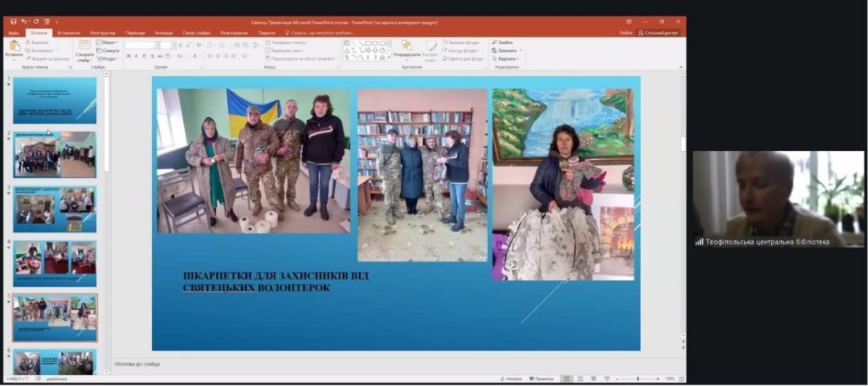Screen dimensions: 868x386
Task: Click the New Slide (Створити слайд) icon
Action: pos(85,48)
